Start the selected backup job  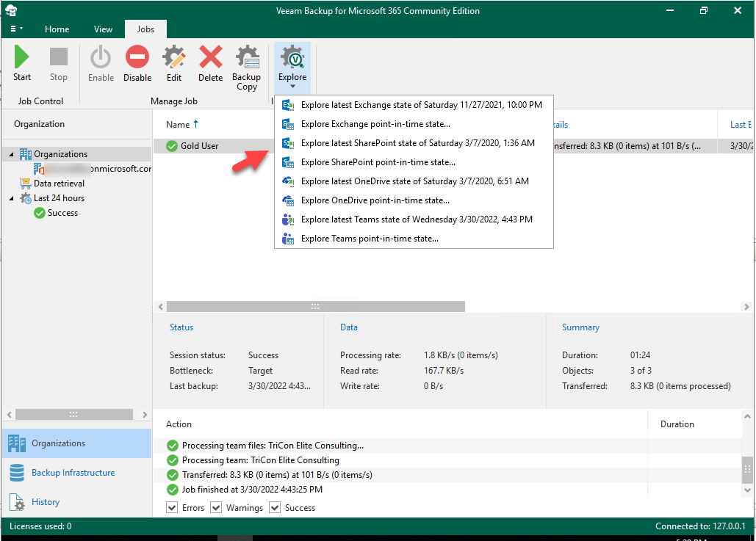pos(22,62)
